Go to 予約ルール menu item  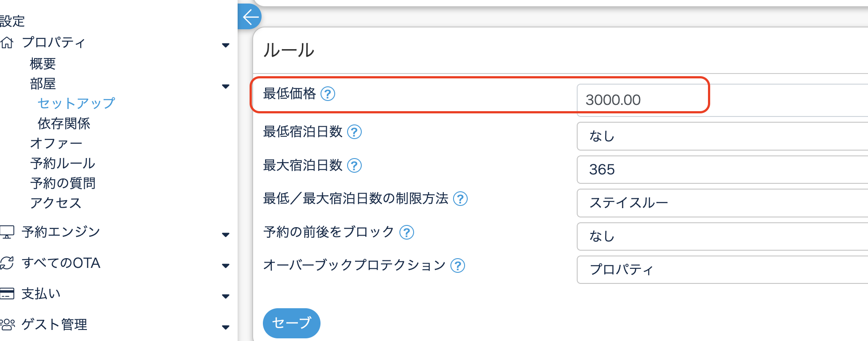coord(63,163)
